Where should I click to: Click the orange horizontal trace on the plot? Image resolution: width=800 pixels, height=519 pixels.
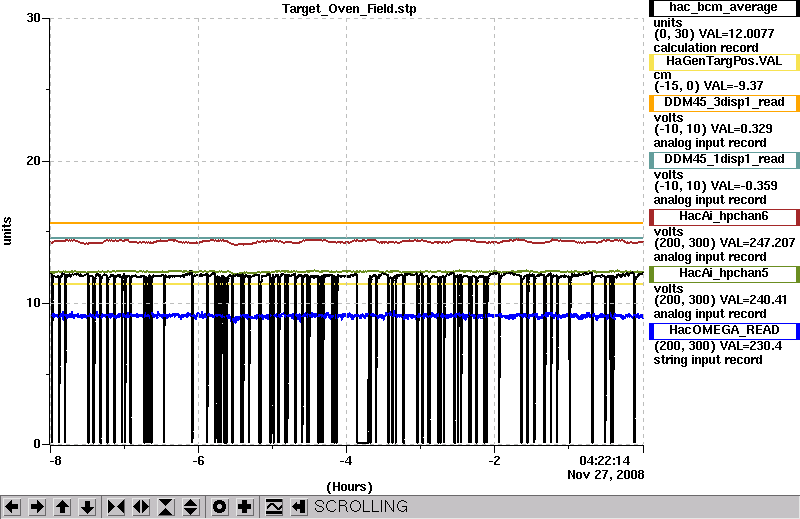pyautogui.click(x=347, y=223)
